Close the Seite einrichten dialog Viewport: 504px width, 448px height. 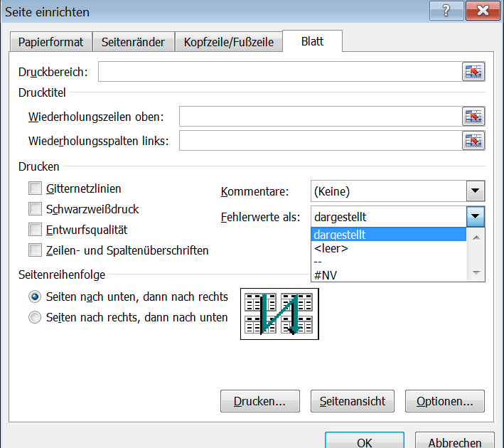pyautogui.click(x=483, y=11)
